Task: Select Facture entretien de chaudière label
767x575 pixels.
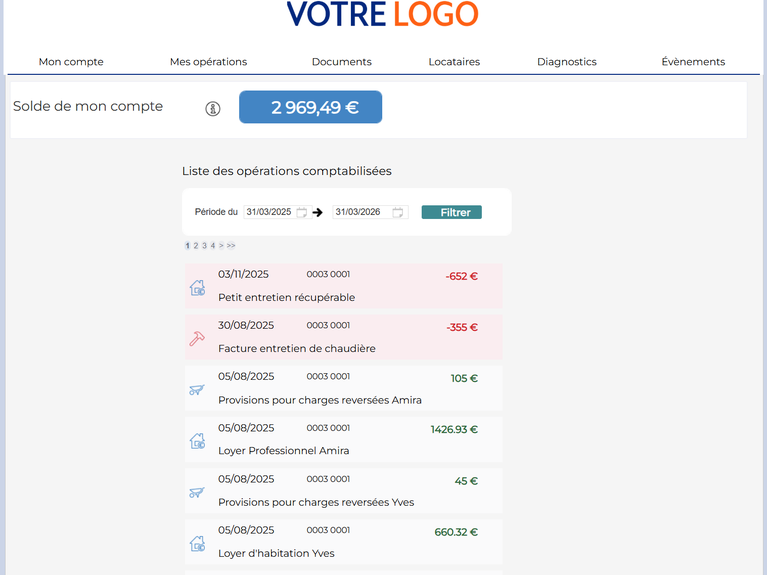Action: click(x=297, y=348)
